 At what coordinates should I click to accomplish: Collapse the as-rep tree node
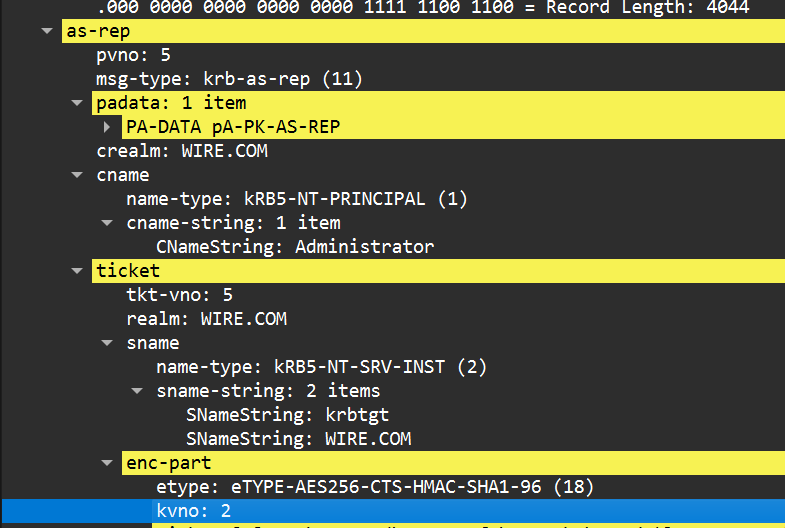point(47,31)
